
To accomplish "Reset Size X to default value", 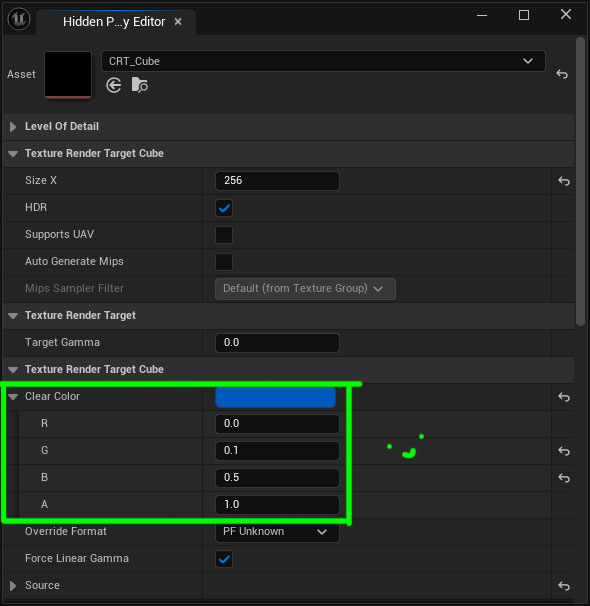I will pos(564,181).
